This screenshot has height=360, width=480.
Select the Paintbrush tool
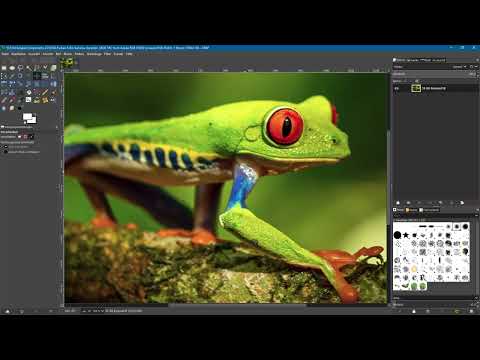(53, 92)
